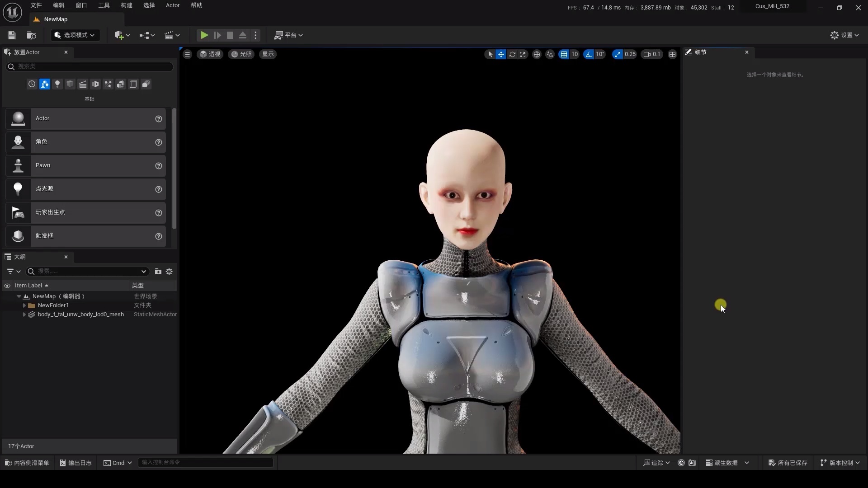Open the 工具 menu
The width and height of the screenshot is (868, 488).
pos(104,5)
